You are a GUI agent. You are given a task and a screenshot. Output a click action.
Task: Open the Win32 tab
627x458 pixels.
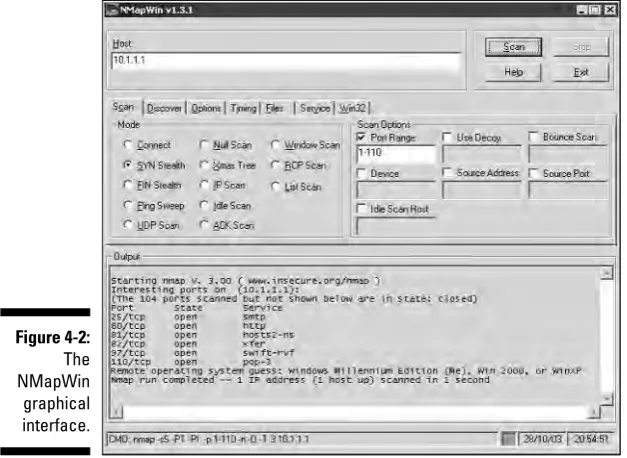coord(352,108)
